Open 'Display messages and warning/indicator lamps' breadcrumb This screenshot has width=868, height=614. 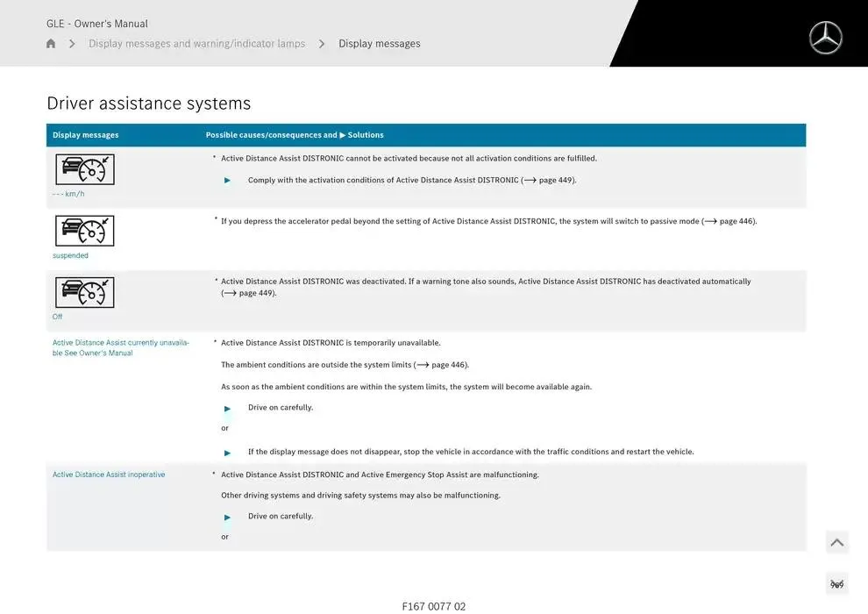[x=196, y=44]
